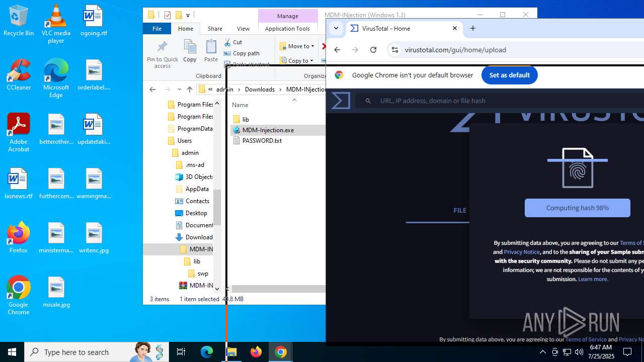Select Desktop in navigation tree
This screenshot has width=644, height=362.
click(x=196, y=213)
